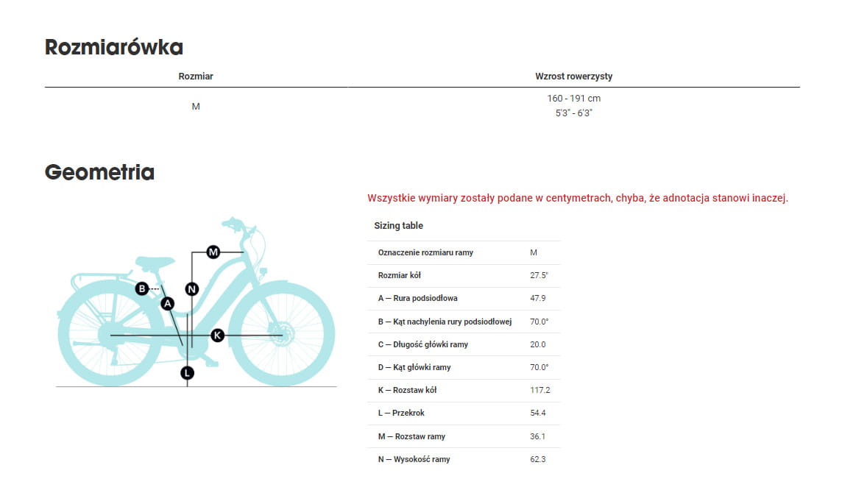This screenshot has width=842, height=504.
Task: Click the A marker on the seat tube
Action: (x=168, y=304)
